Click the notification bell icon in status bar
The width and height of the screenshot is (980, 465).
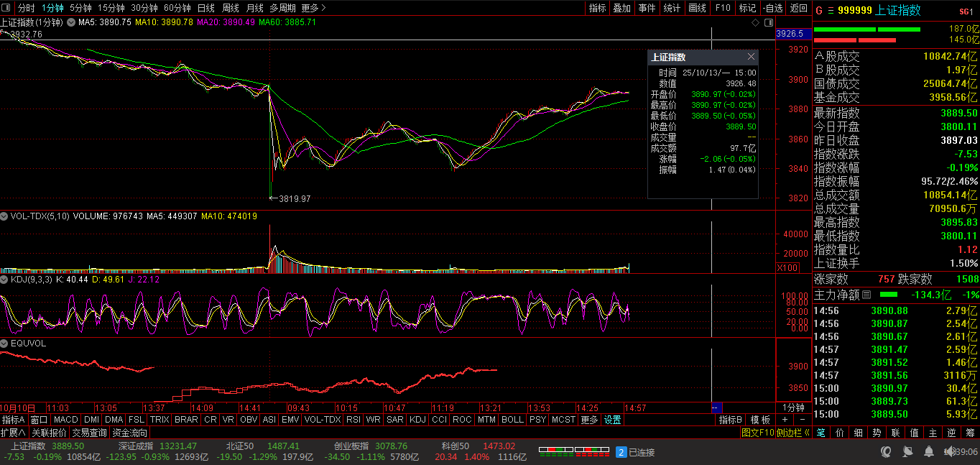click(x=930, y=451)
